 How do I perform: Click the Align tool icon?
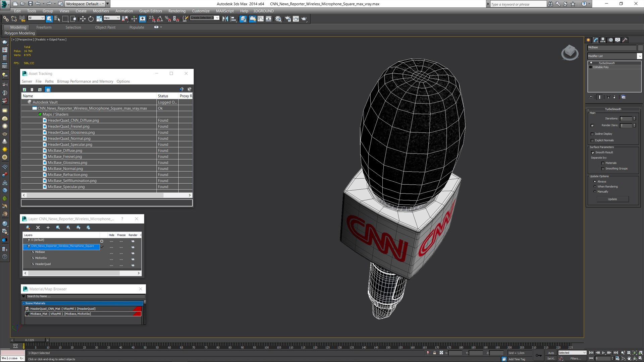tap(233, 19)
